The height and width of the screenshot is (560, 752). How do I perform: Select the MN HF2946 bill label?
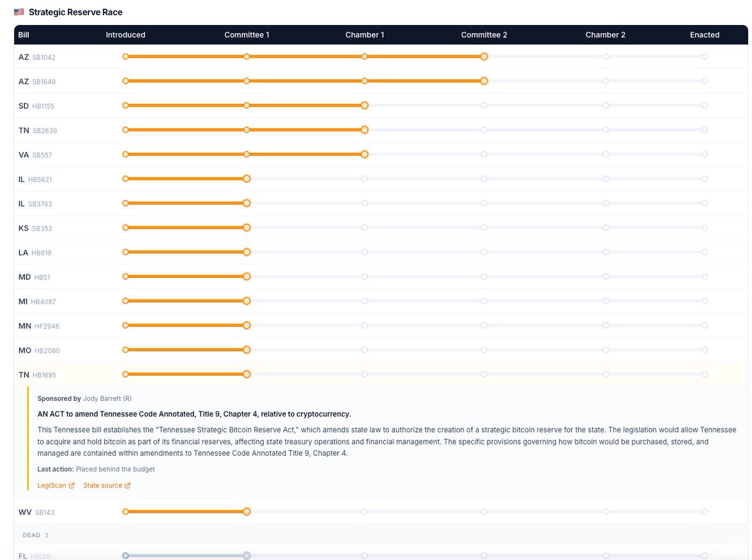[39, 326]
